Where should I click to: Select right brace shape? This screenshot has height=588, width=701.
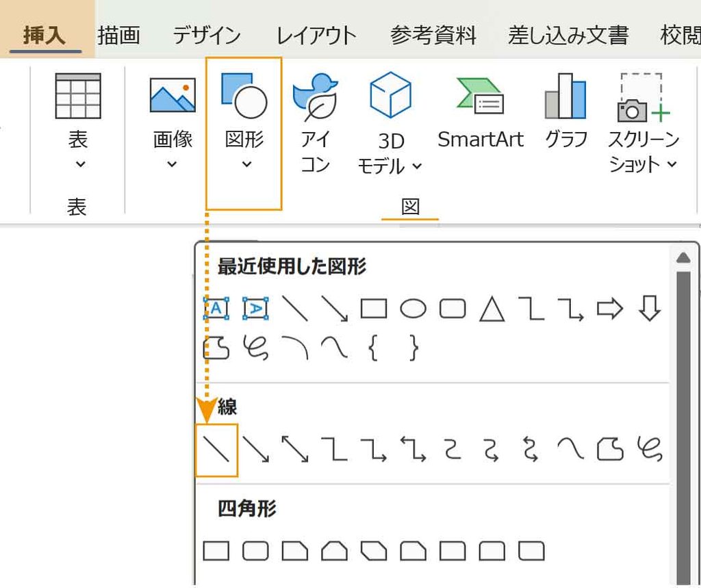[x=414, y=348]
